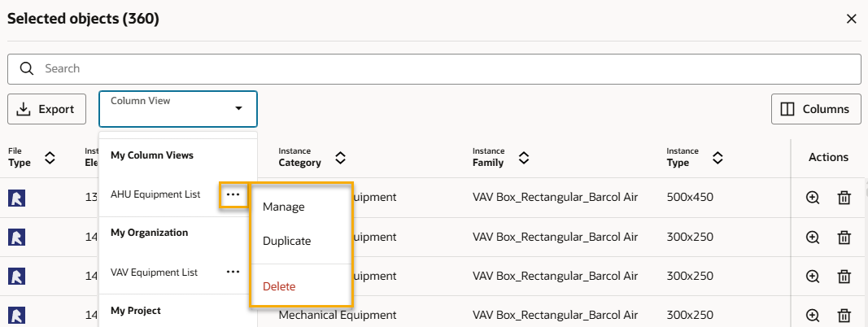Open more options for VAV Equipment List
This screenshot has height=327, width=868.
233,272
